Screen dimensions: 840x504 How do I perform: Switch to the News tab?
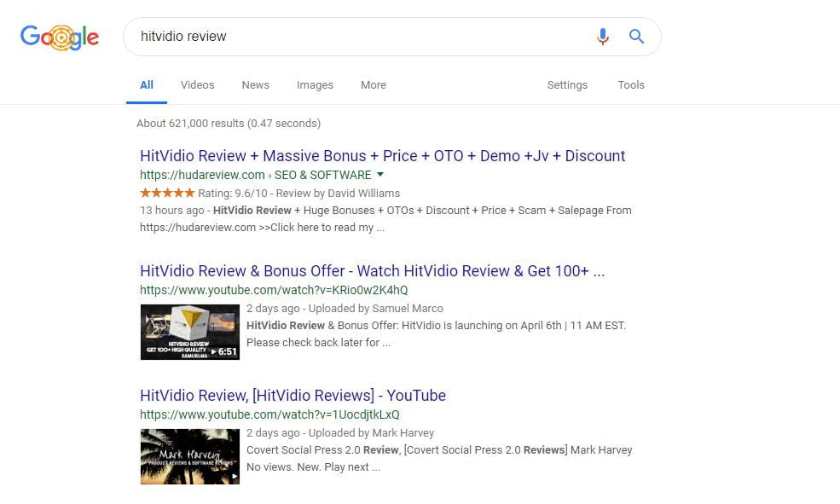tap(256, 85)
